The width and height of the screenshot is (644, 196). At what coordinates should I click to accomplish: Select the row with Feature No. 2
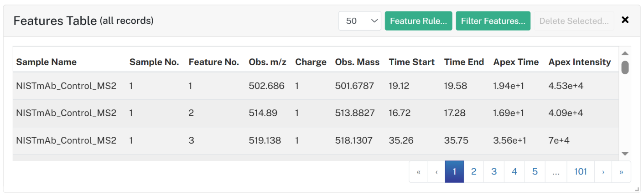pyautogui.click(x=316, y=113)
